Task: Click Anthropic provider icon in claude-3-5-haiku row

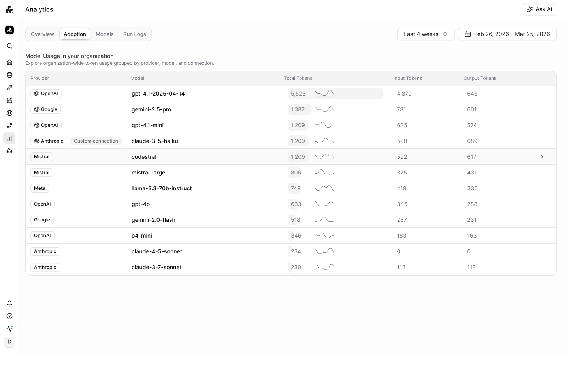Action: click(x=37, y=141)
